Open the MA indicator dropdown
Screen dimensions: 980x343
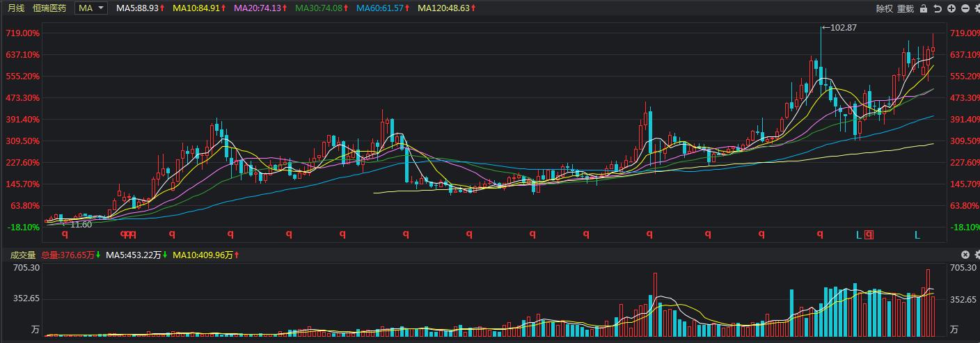91,8
